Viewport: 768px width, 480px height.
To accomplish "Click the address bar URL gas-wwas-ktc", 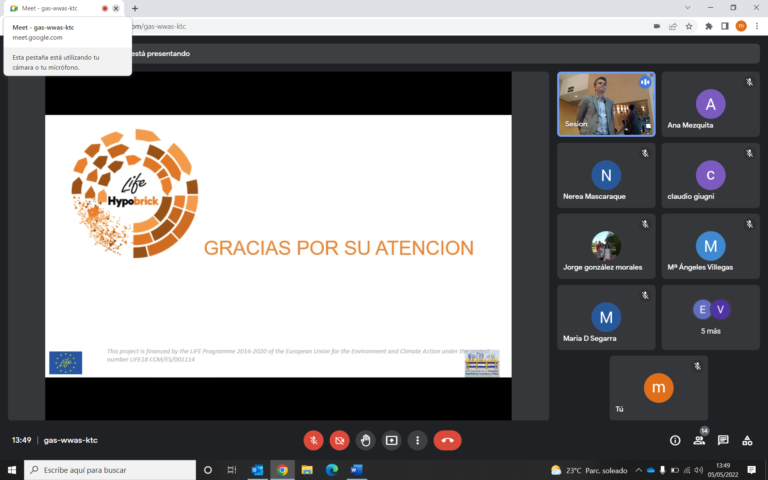I will [159, 26].
